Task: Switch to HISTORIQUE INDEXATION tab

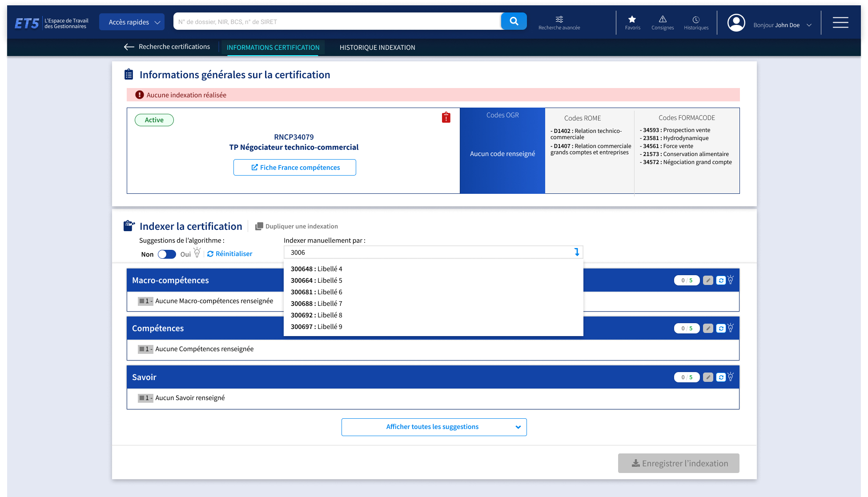Action: (x=377, y=48)
